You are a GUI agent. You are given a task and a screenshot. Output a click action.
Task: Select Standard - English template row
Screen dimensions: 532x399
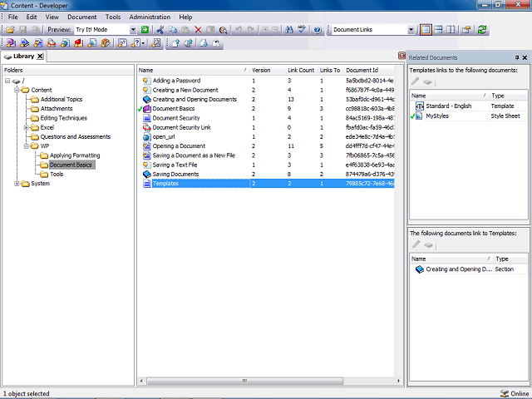[468, 106]
